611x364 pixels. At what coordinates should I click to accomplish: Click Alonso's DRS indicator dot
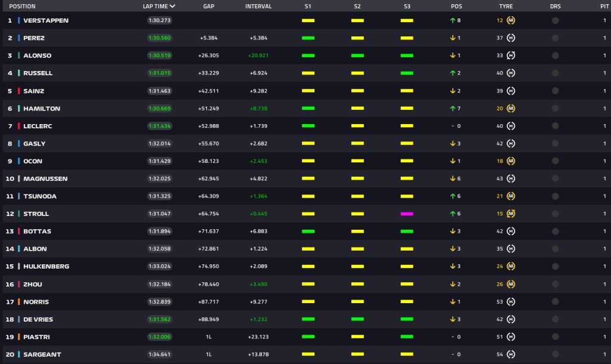coord(556,55)
